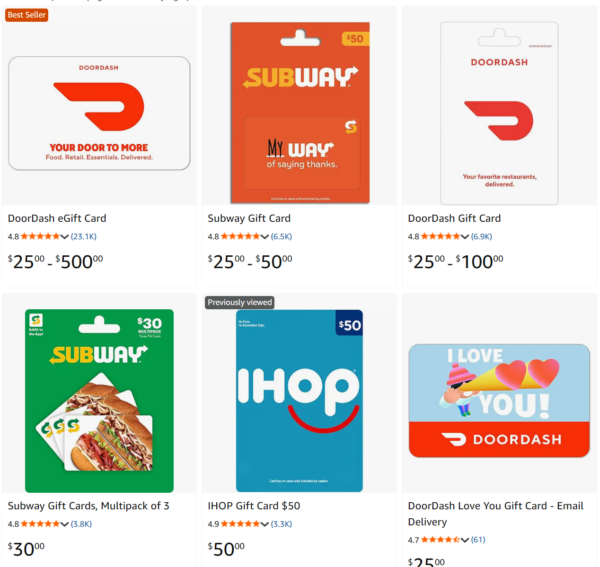Open the DoorDash eGift Card title link
Viewport: 600px width, 567px height.
[x=57, y=218]
